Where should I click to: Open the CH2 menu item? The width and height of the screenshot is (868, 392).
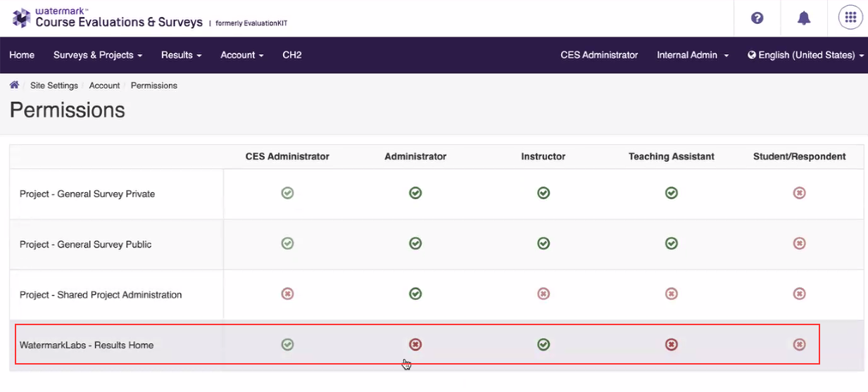pyautogui.click(x=292, y=55)
